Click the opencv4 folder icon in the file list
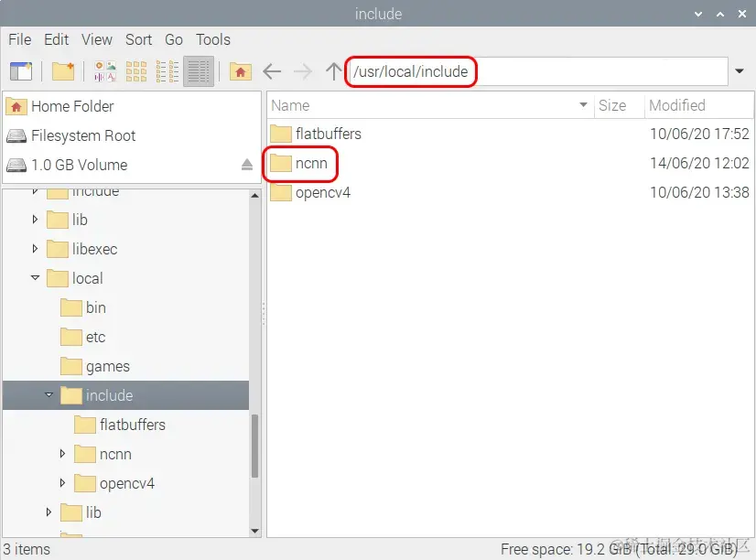Image resolution: width=756 pixels, height=560 pixels. [281, 193]
